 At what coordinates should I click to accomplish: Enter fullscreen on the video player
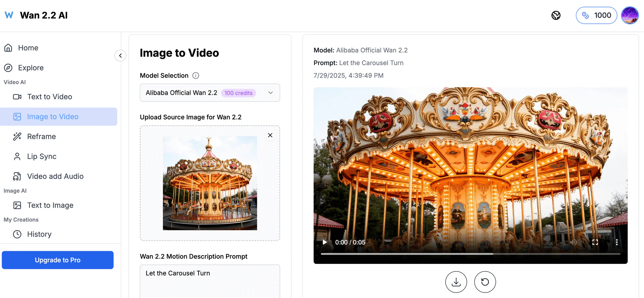pyautogui.click(x=595, y=242)
